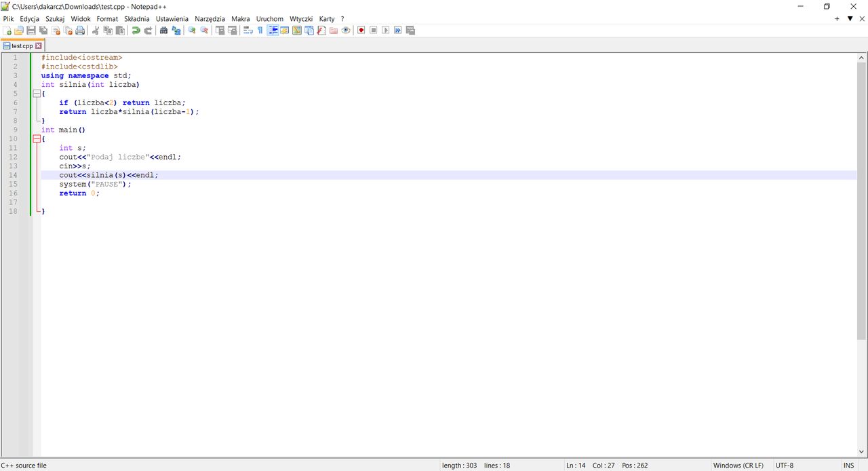This screenshot has height=471, width=868.
Task: Open the Edycja menu
Action: [x=29, y=19]
